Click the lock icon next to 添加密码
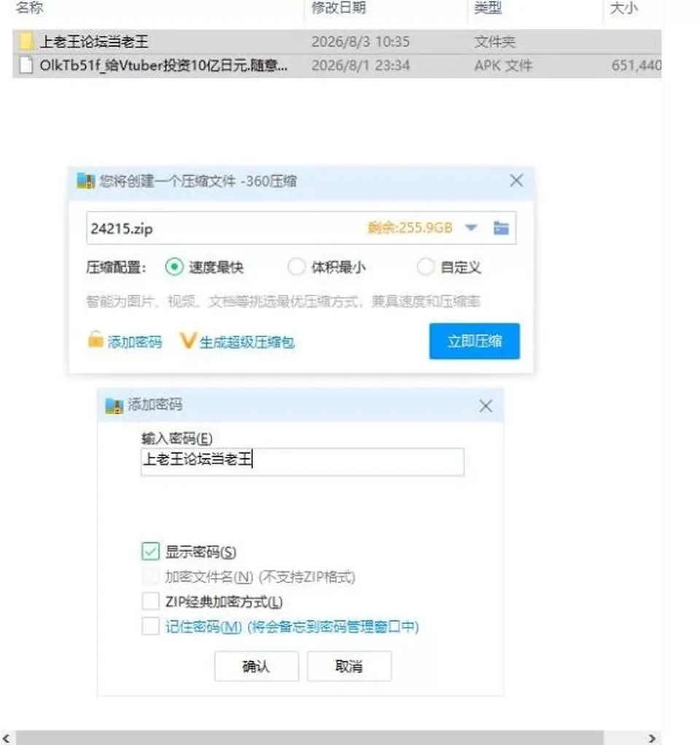 (96, 340)
